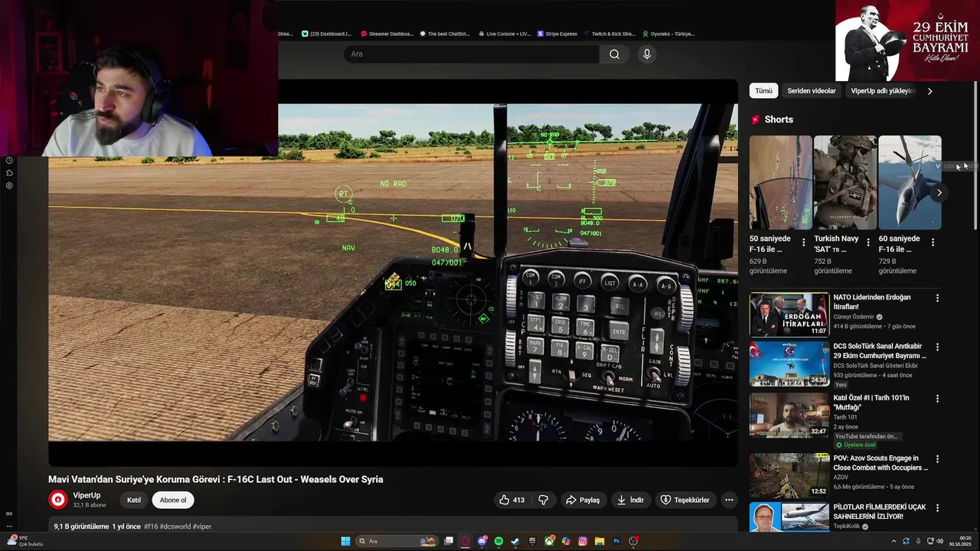Open the 'Oyuneks - Türkiye' bookmark
Viewport: 980px width, 551px height.
pyautogui.click(x=668, y=34)
